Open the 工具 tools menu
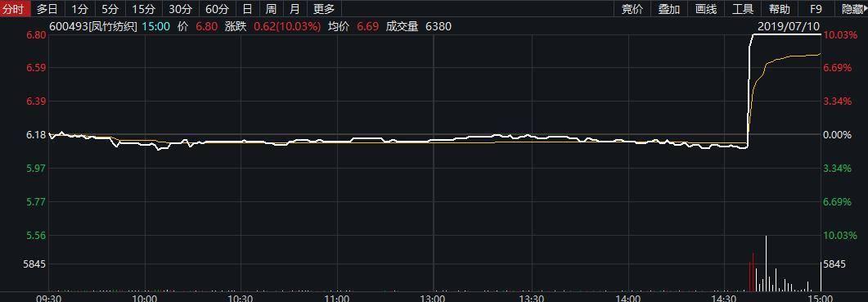Screen dimensions: 868x302 [743, 8]
